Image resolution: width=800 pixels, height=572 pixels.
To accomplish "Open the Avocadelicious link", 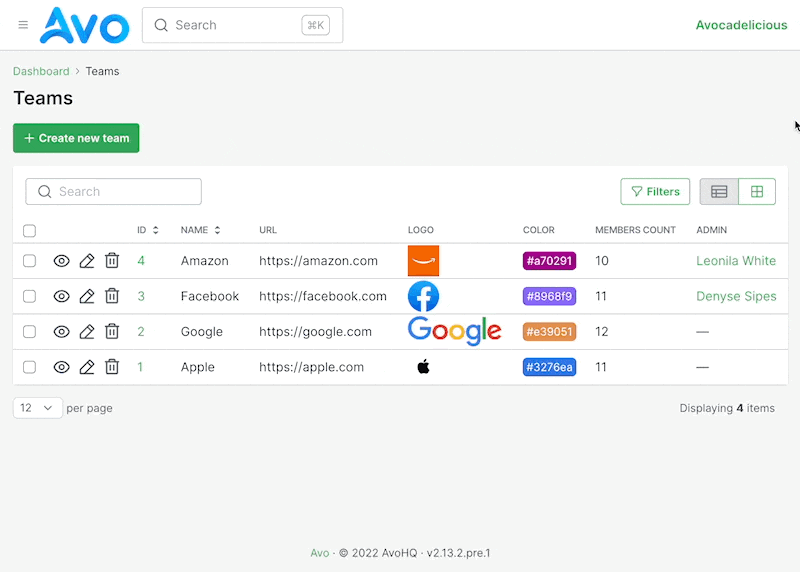I will [741, 25].
